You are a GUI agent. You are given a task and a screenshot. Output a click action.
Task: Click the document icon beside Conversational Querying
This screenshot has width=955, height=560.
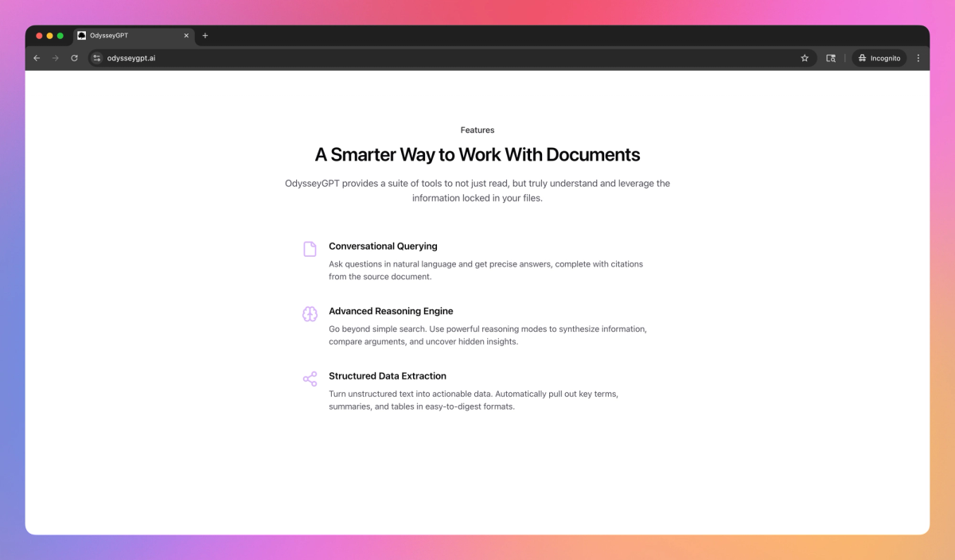click(310, 249)
